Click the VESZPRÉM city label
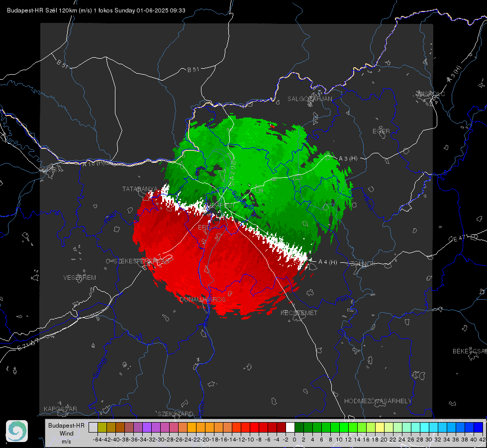Viewport: 487px width, 448px height. (x=80, y=277)
